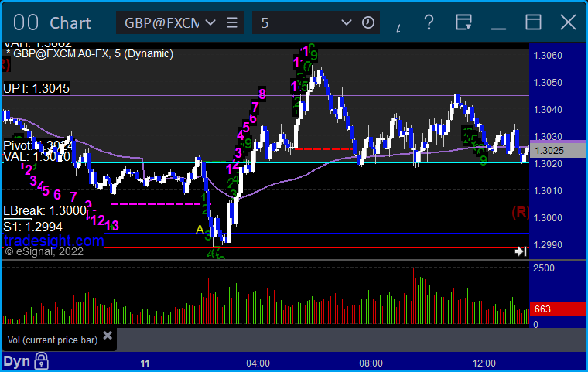This screenshot has height=372, width=588.
Task: Click the Chart window title
Action: pyautogui.click(x=70, y=22)
